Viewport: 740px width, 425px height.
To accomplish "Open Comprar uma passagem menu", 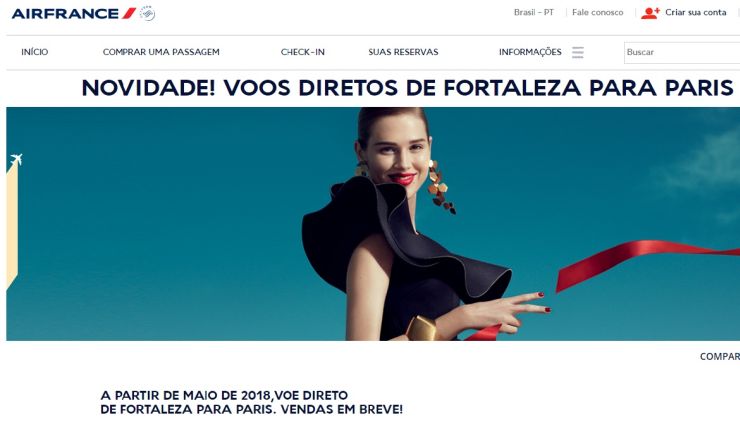I will click(x=161, y=52).
